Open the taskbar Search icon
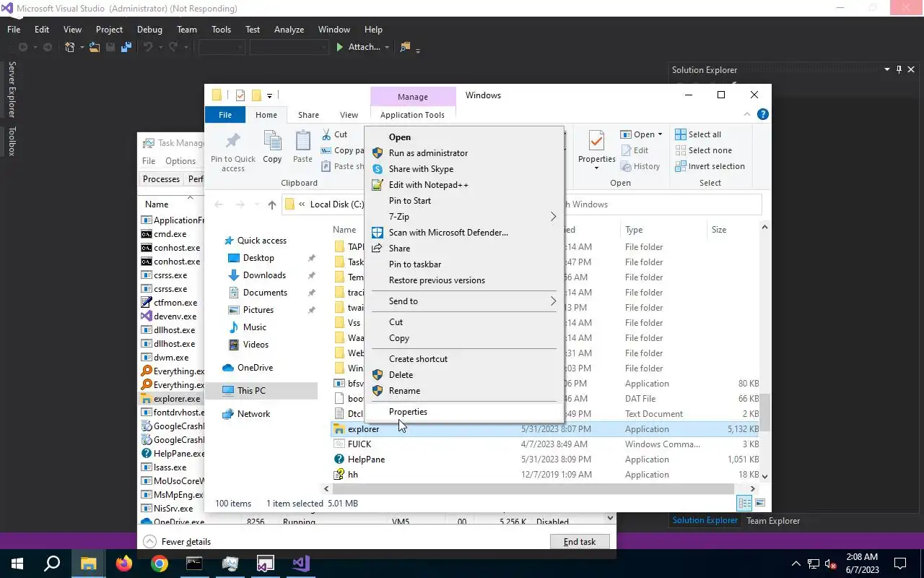This screenshot has width=924, height=578. point(52,564)
